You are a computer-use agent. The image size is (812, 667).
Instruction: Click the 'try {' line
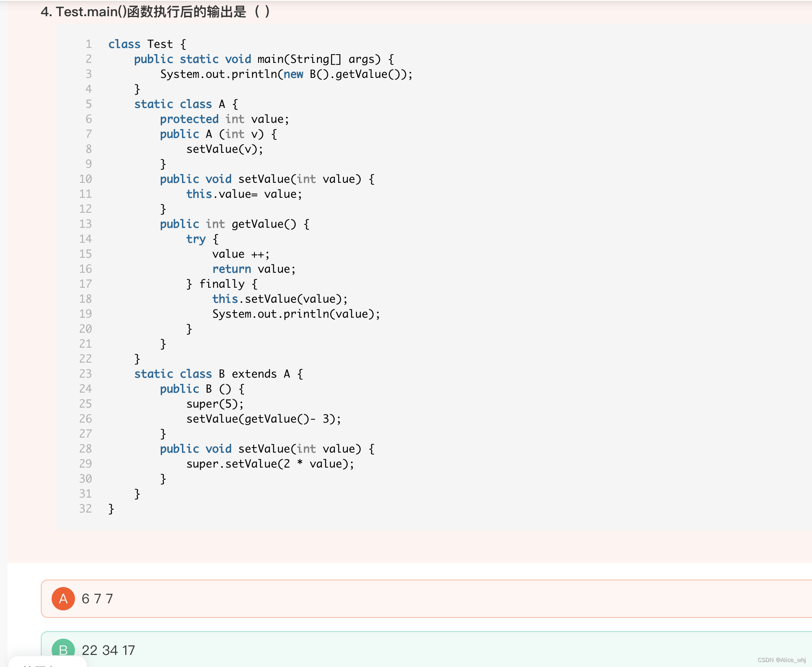coord(202,239)
